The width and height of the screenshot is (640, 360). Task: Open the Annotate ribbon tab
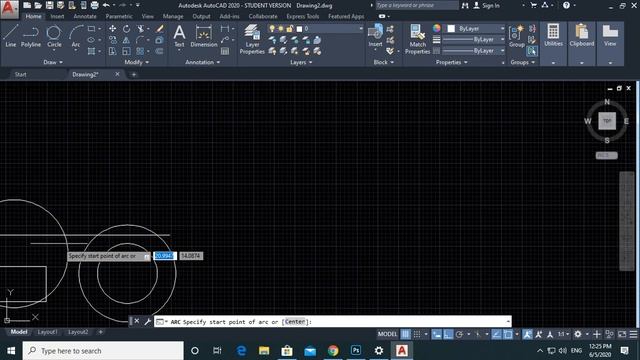85,16
